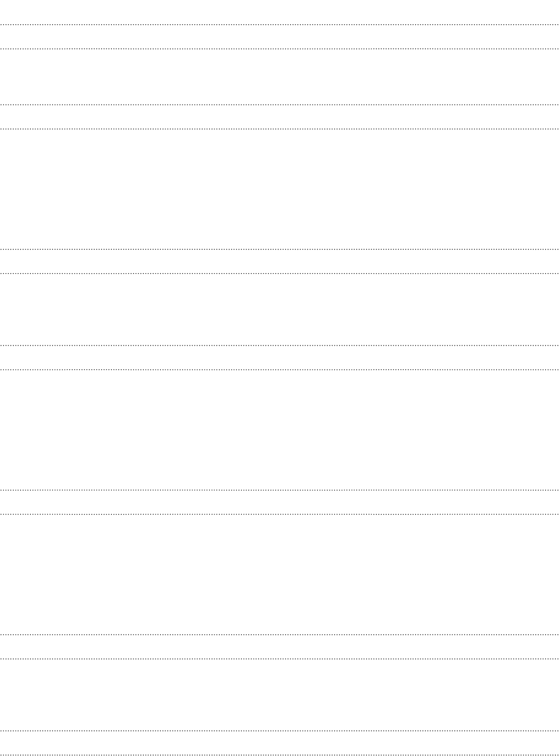Click inside the second narrow dotted-line band

click(x=279, y=116)
